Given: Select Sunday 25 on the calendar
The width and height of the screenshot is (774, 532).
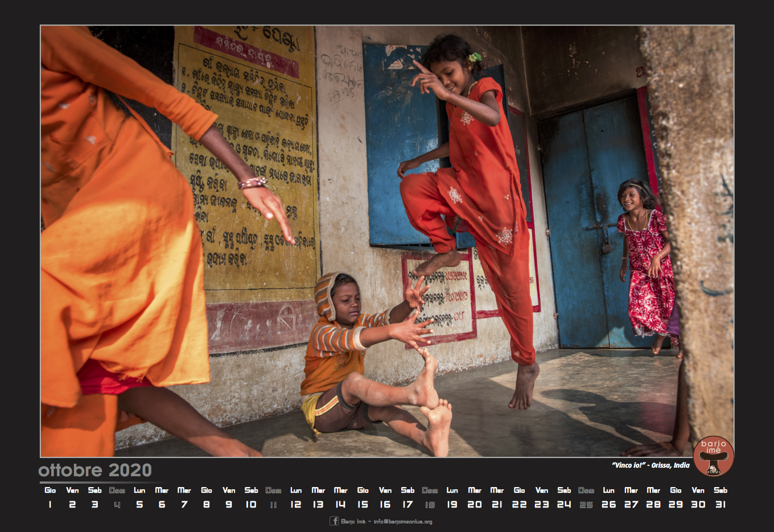Looking at the screenshot, I should click(586, 504).
